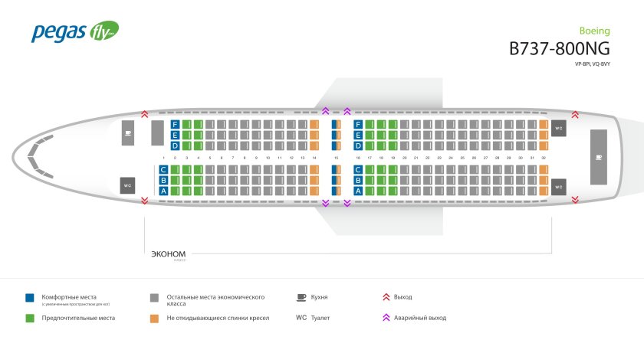Click the purple Аварийный выход legend arrow
The image size is (644, 340).
(386, 317)
